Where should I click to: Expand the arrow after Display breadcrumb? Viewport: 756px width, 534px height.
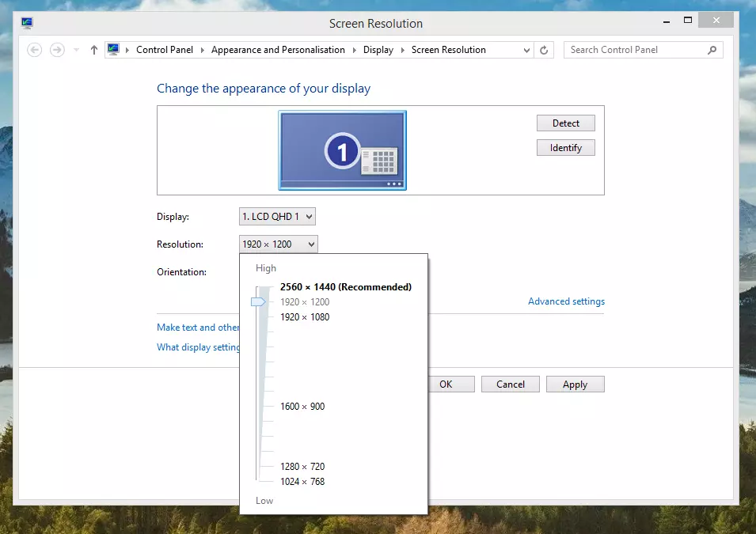point(403,50)
